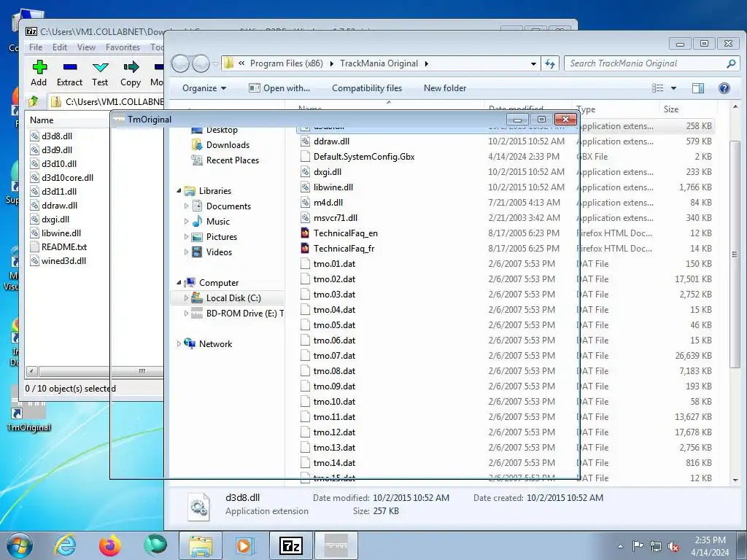Expand the Videos library node
This screenshot has height=560, width=747.
pos(186,252)
